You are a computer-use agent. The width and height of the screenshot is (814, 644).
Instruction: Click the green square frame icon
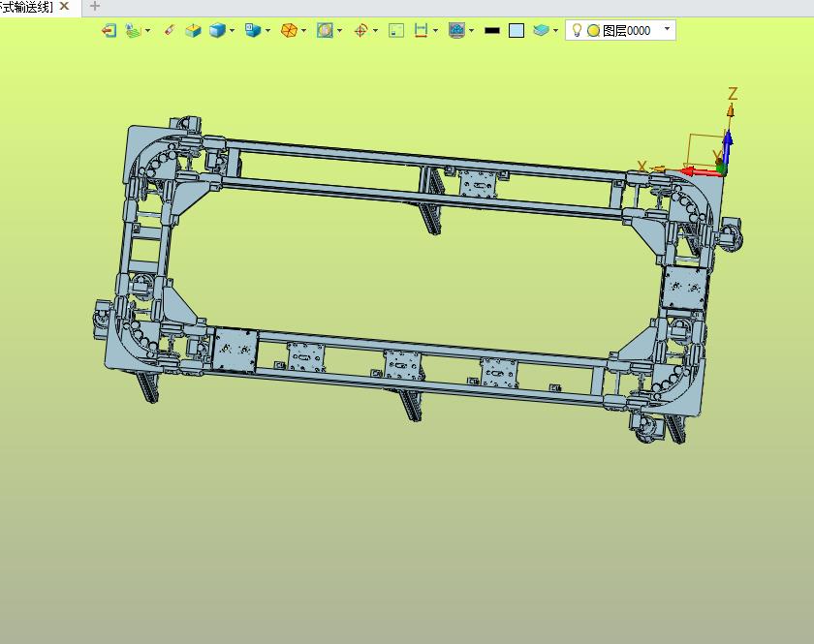click(x=396, y=31)
